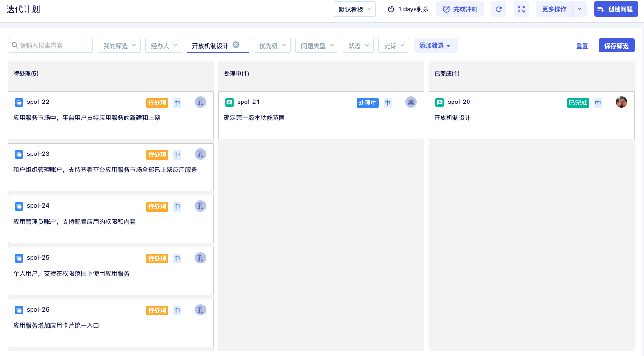This screenshot has height=356, width=644.
Task: Click the refresh board icon
Action: click(x=499, y=9)
